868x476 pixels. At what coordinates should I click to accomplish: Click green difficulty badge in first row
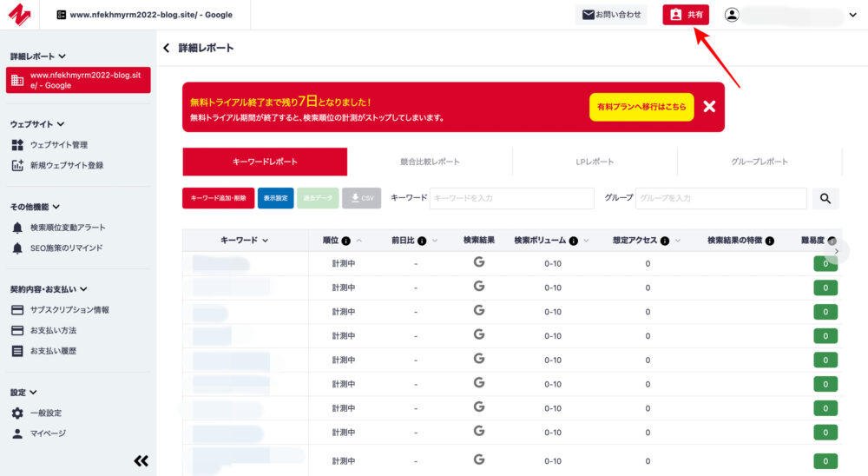coord(825,264)
